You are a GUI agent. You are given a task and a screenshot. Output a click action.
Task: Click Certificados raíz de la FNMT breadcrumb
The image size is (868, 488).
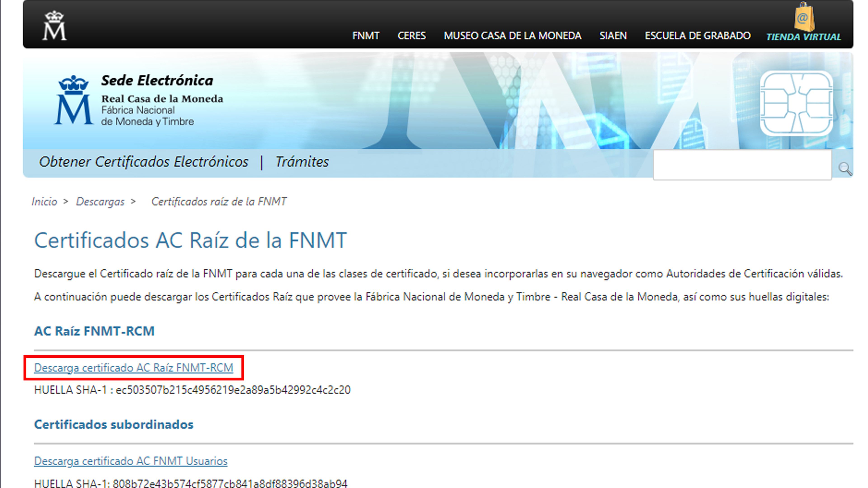pyautogui.click(x=219, y=201)
